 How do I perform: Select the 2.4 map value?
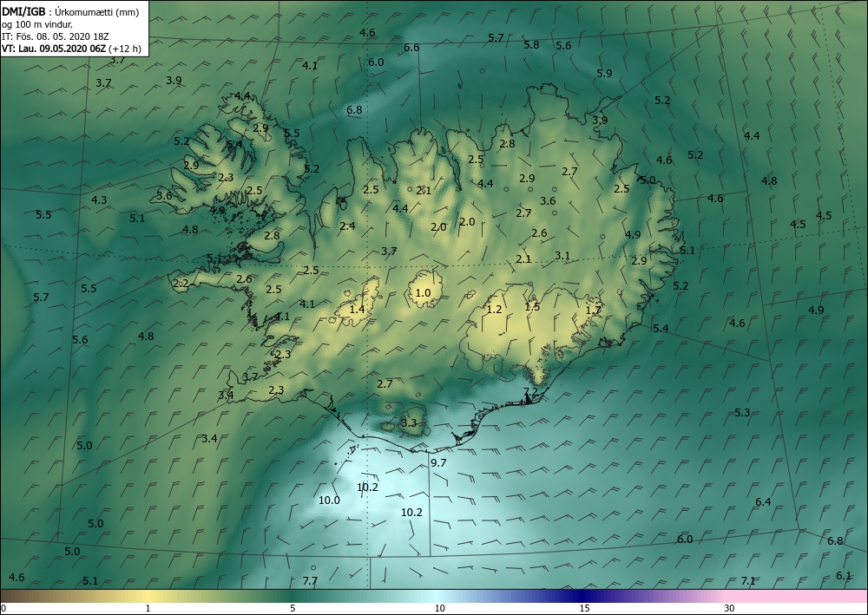pos(348,226)
